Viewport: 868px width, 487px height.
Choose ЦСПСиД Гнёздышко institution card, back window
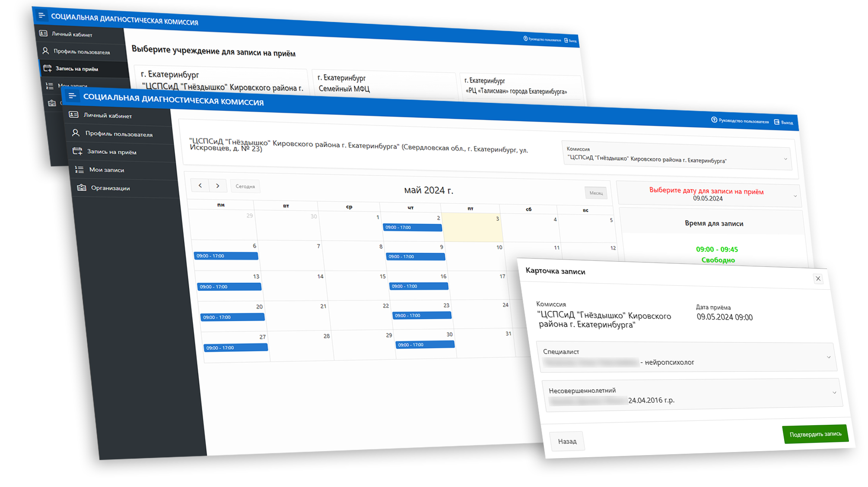(x=222, y=81)
